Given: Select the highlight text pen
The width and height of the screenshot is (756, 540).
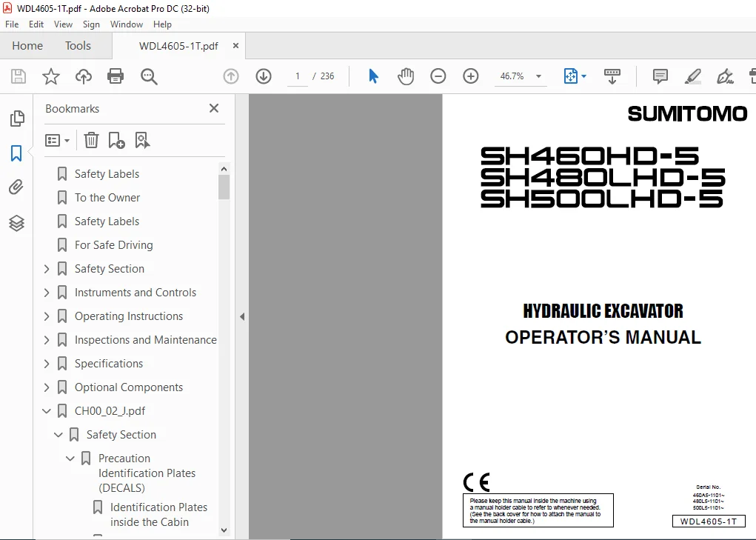Looking at the screenshot, I should tap(693, 76).
